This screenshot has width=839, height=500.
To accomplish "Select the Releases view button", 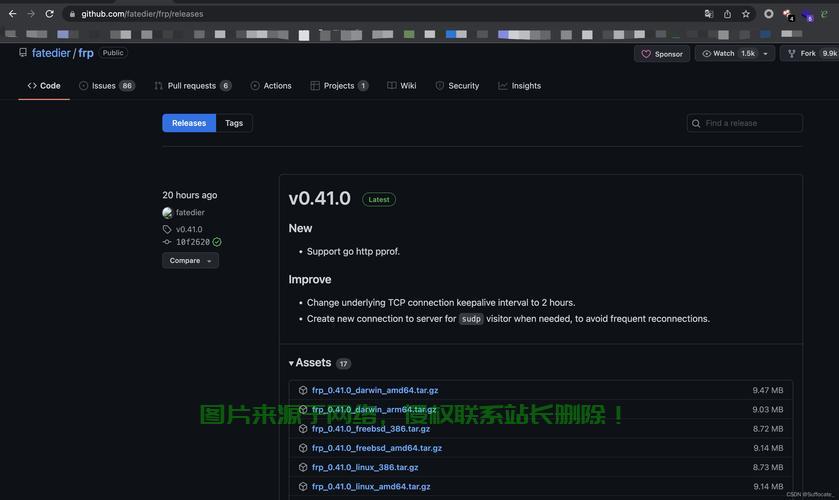I will tap(189, 123).
